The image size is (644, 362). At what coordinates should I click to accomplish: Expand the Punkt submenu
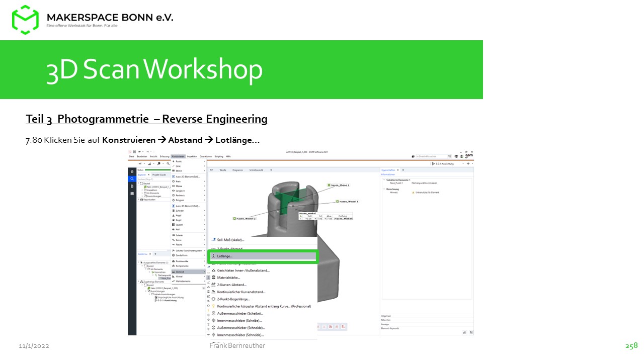pos(189,161)
